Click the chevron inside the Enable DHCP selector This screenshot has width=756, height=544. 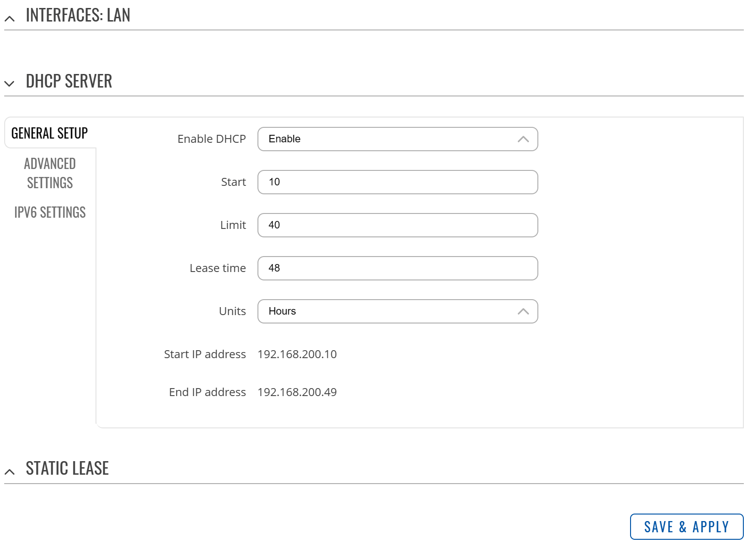click(x=523, y=139)
